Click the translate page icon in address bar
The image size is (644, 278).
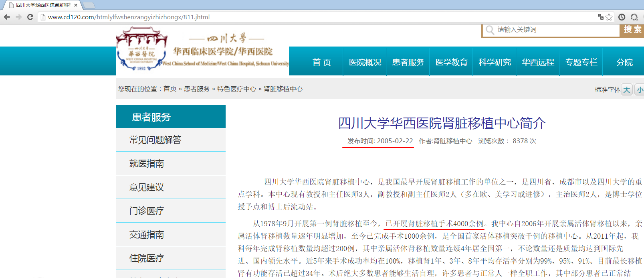(x=600, y=17)
